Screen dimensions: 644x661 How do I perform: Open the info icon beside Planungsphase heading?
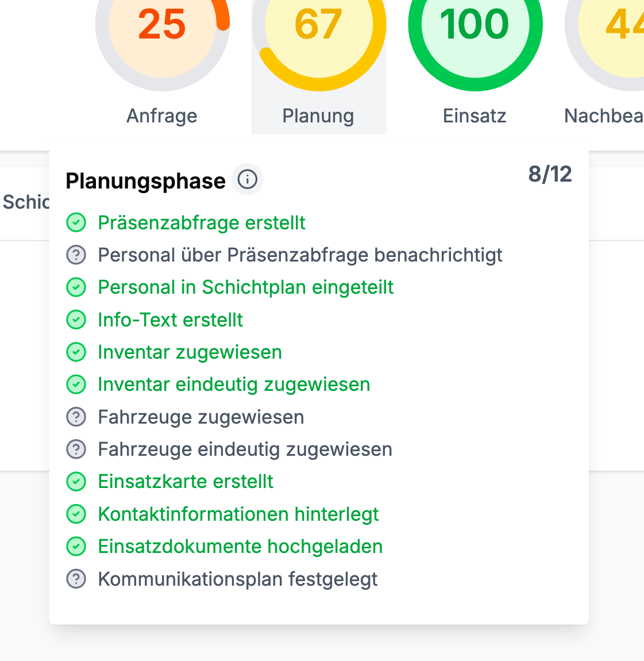[x=248, y=179]
